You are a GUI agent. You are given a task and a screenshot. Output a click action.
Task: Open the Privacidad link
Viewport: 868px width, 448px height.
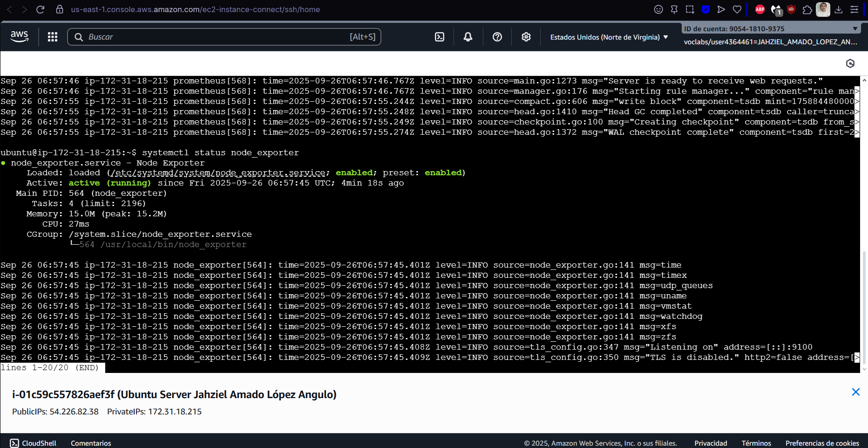tap(711, 443)
